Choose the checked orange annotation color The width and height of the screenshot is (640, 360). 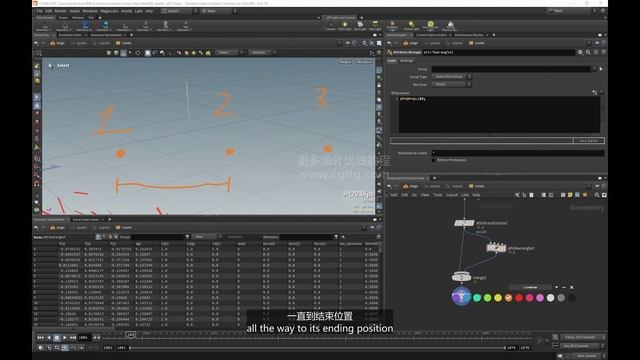click(x=508, y=298)
